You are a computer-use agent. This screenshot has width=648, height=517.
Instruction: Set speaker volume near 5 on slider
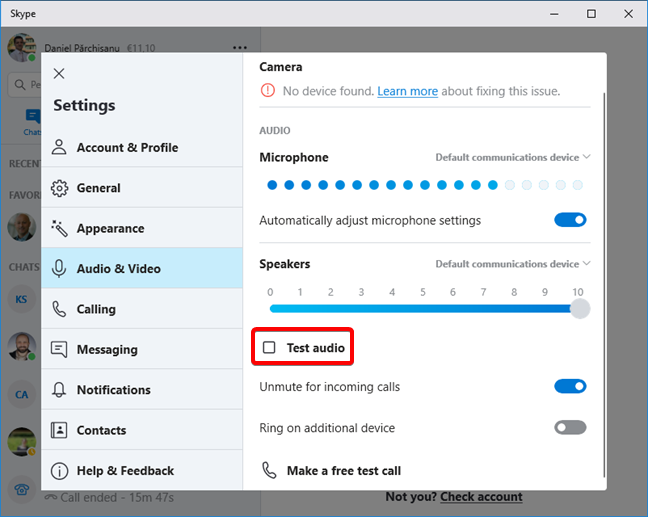click(423, 309)
